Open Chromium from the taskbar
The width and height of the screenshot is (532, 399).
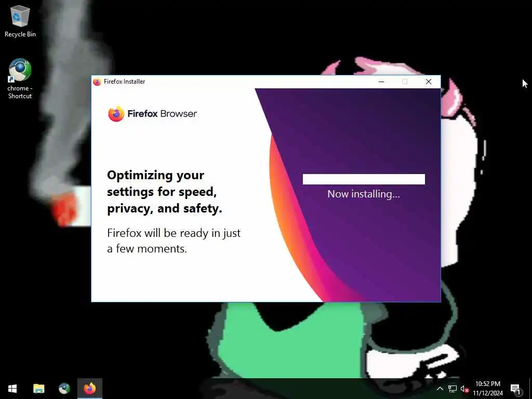pos(64,389)
